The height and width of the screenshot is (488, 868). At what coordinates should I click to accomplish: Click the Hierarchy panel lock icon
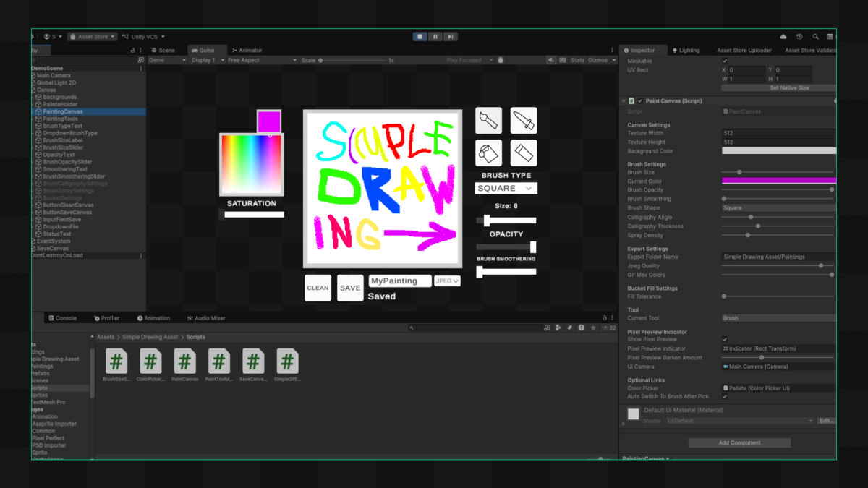[x=132, y=51]
